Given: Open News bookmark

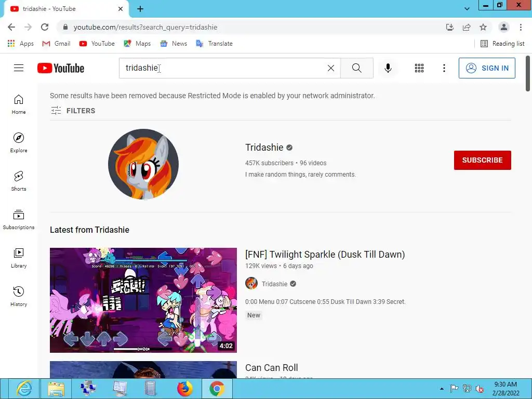Looking at the screenshot, I should (174, 44).
